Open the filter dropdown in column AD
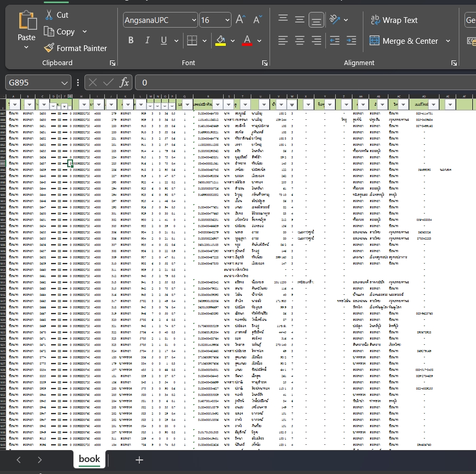Image resolution: width=476 pixels, height=474 pixels. (433, 105)
